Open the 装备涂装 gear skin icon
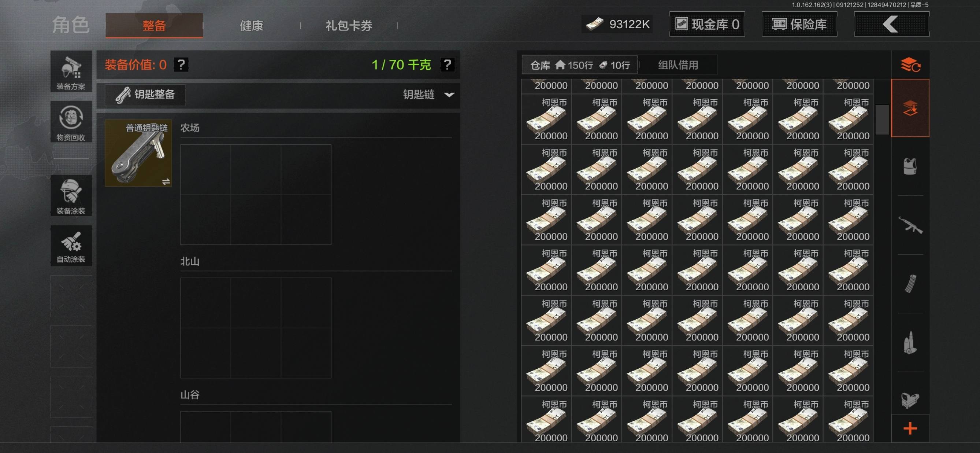Image resolution: width=980 pixels, height=453 pixels. [71, 195]
